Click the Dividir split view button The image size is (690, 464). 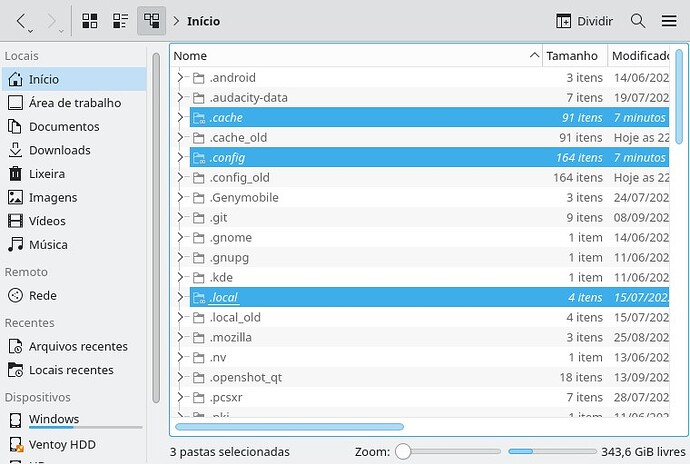(584, 21)
